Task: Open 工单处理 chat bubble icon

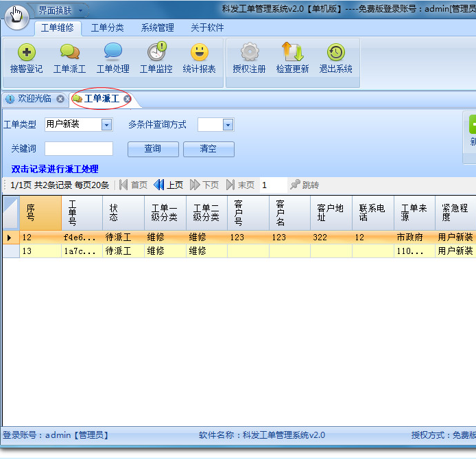Action: [x=112, y=53]
